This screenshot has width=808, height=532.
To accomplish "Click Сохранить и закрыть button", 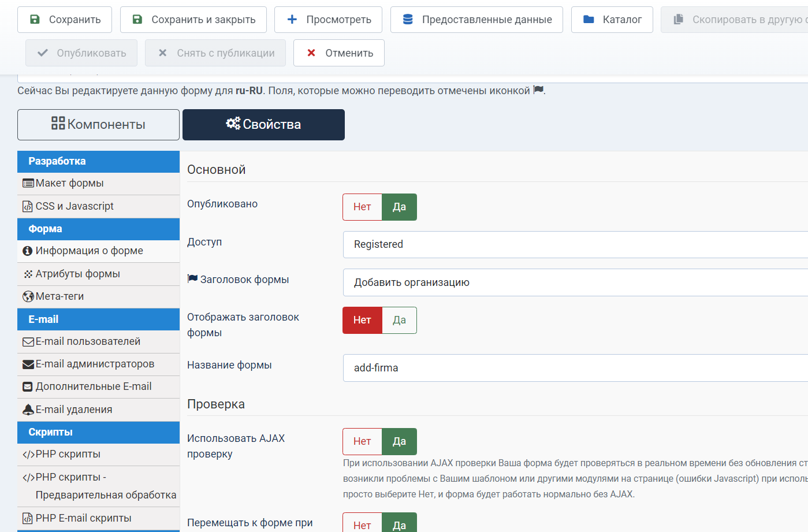I will [193, 20].
